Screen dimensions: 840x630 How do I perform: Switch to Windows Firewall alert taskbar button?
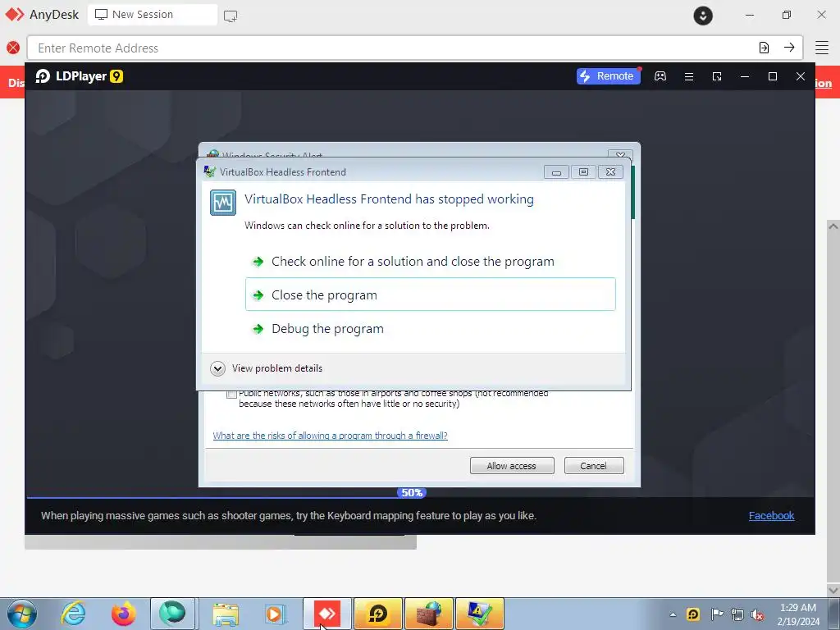(428, 614)
